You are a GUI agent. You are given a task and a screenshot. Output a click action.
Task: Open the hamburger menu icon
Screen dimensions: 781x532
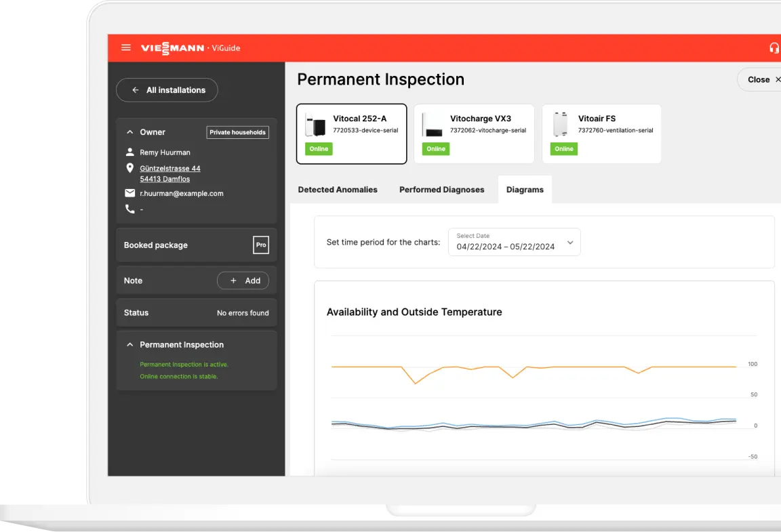tap(125, 47)
